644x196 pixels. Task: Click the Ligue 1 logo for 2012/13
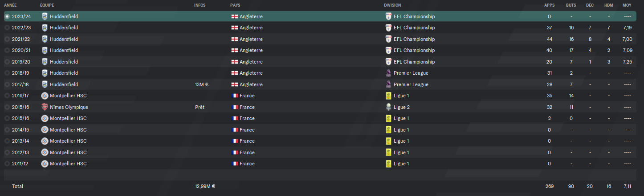(388, 152)
